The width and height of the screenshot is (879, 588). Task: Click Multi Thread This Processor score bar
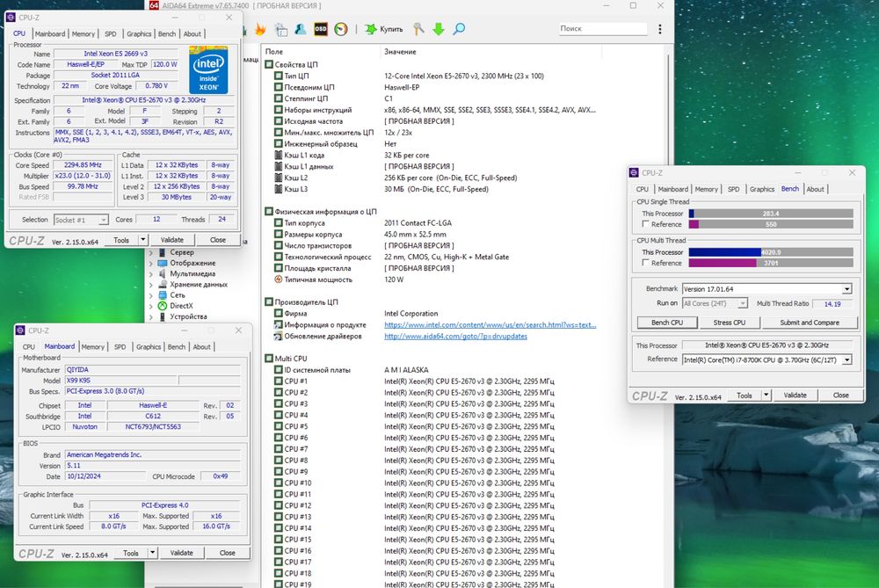tap(771, 252)
